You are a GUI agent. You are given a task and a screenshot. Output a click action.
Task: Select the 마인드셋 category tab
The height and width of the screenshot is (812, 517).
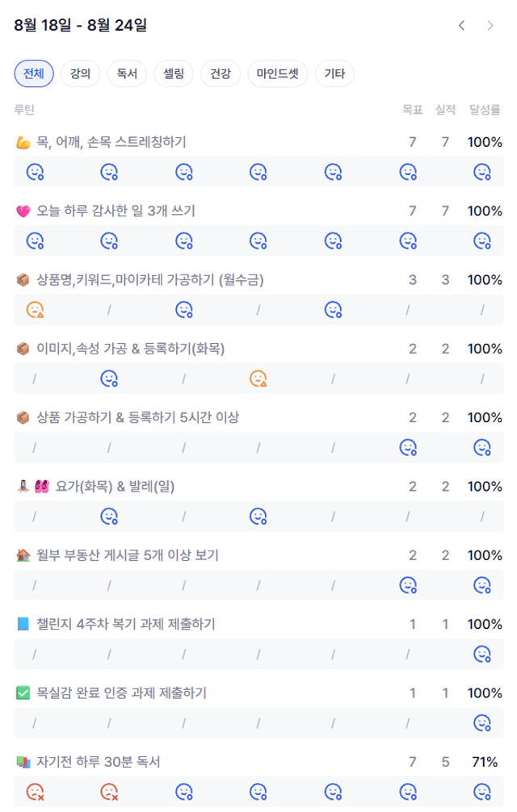tap(278, 73)
